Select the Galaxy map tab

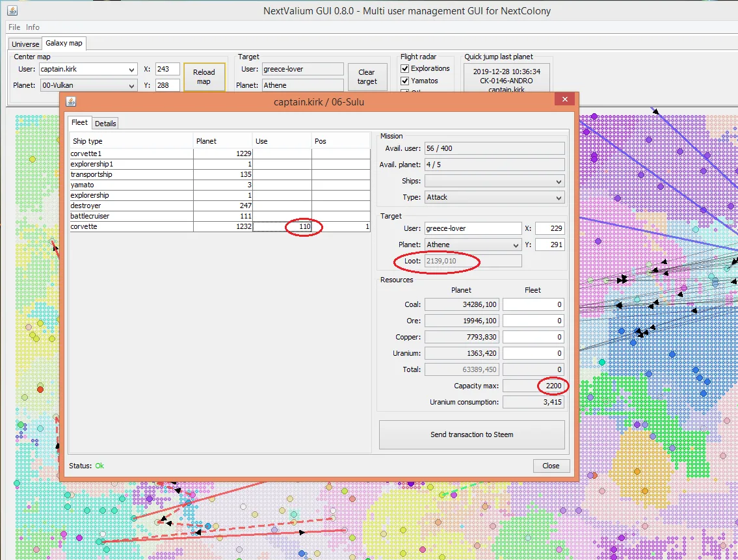tap(64, 44)
